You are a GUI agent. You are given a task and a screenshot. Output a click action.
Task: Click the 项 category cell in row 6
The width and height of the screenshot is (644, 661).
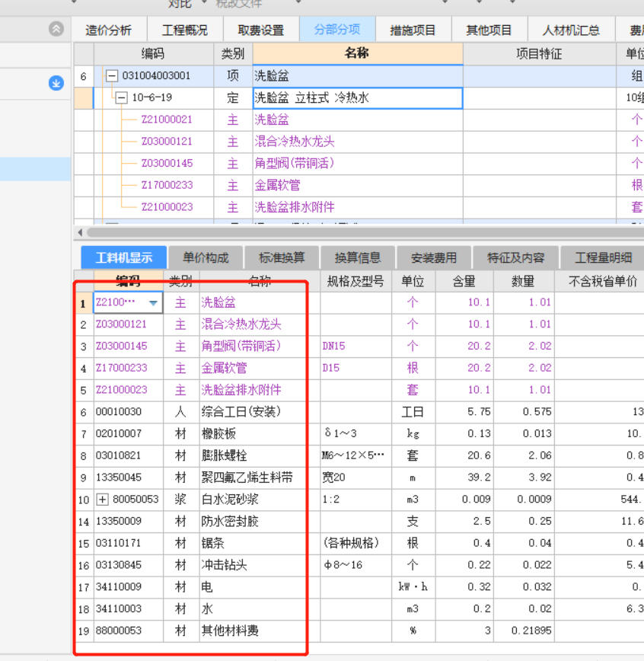pyautogui.click(x=233, y=76)
